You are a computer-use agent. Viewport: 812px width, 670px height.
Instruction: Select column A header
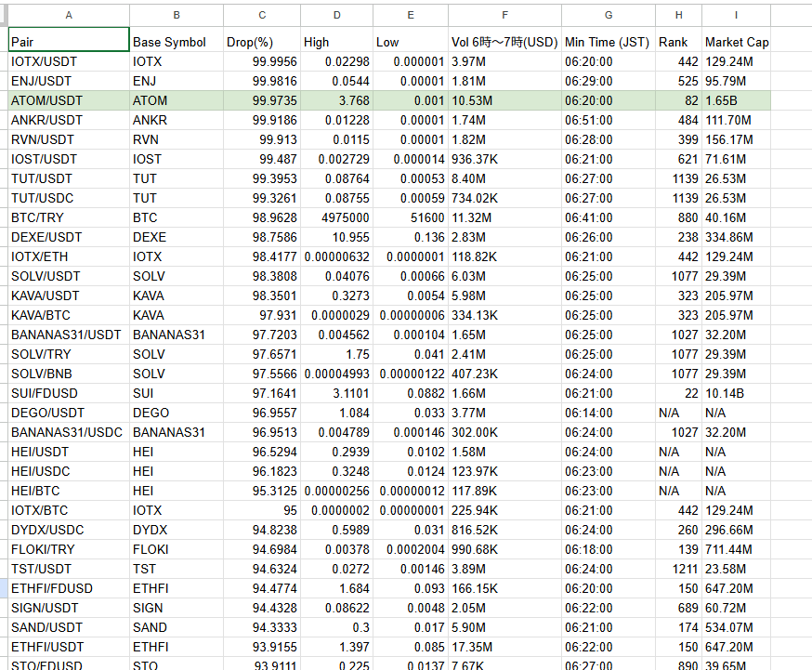point(69,15)
